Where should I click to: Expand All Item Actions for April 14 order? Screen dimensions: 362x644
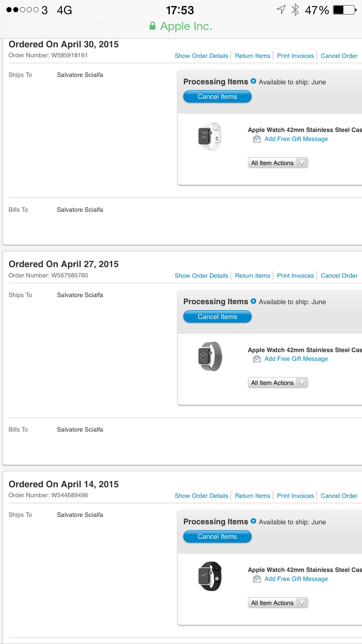(278, 603)
